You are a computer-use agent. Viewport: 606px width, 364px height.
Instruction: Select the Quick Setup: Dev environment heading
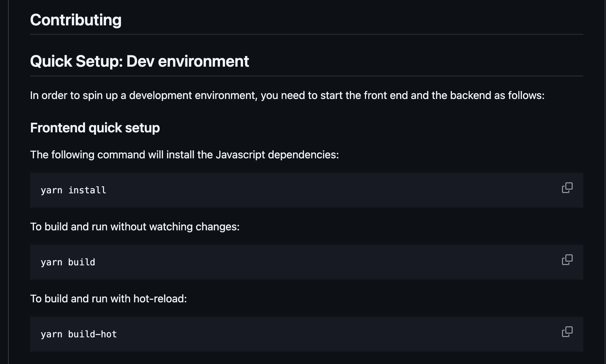pyautogui.click(x=139, y=61)
